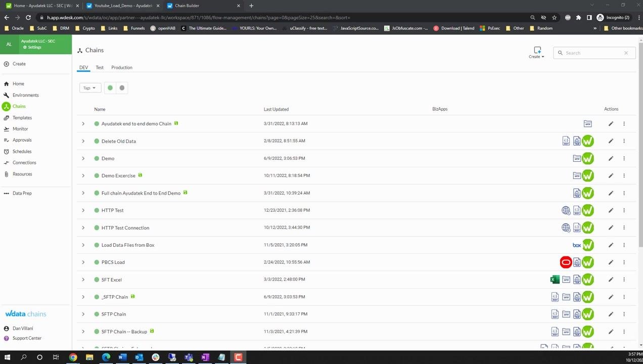Open the top-right Create dropdown
Viewport: 643px width, 364px height.
point(537,53)
